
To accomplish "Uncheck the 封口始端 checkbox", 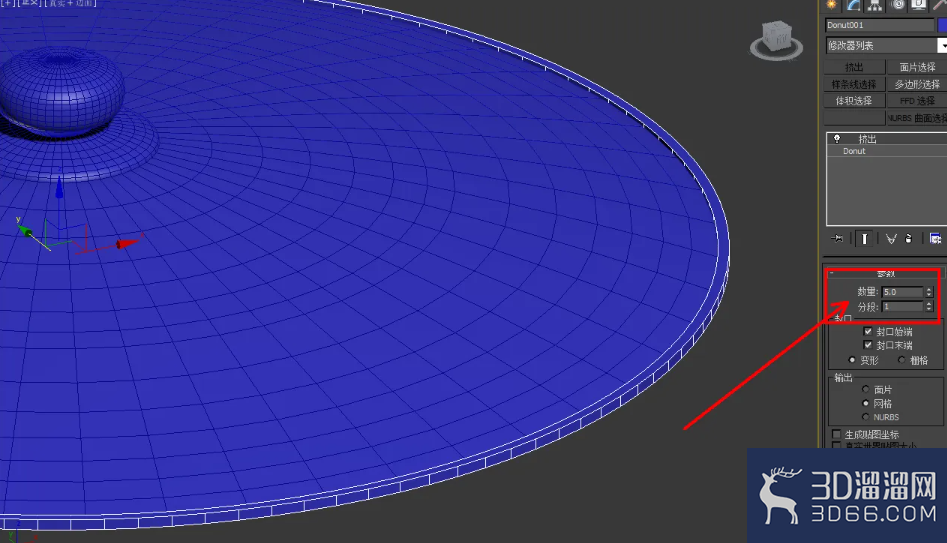I will click(x=868, y=331).
